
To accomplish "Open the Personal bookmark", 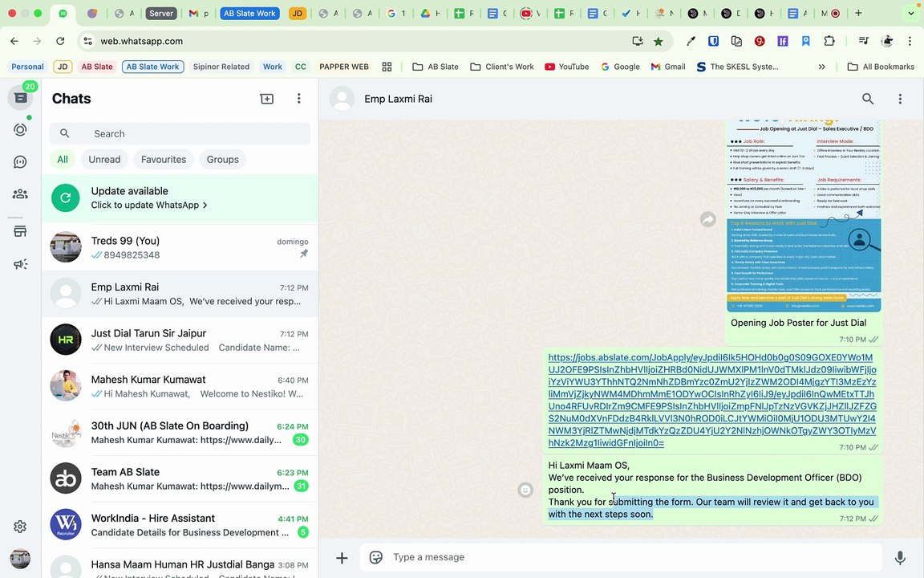I will pyautogui.click(x=28, y=67).
